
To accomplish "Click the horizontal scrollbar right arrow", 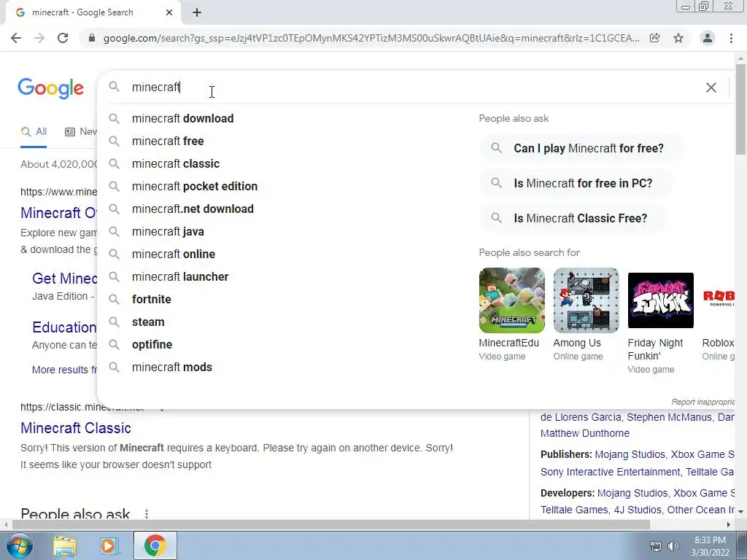I will click(x=729, y=524).
